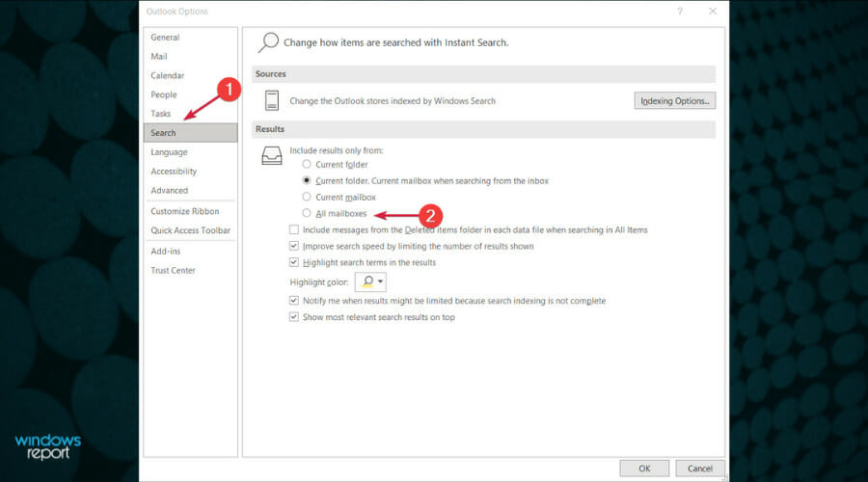Click the Outlook Options window title
The width and height of the screenshot is (868, 482).
pyautogui.click(x=177, y=11)
